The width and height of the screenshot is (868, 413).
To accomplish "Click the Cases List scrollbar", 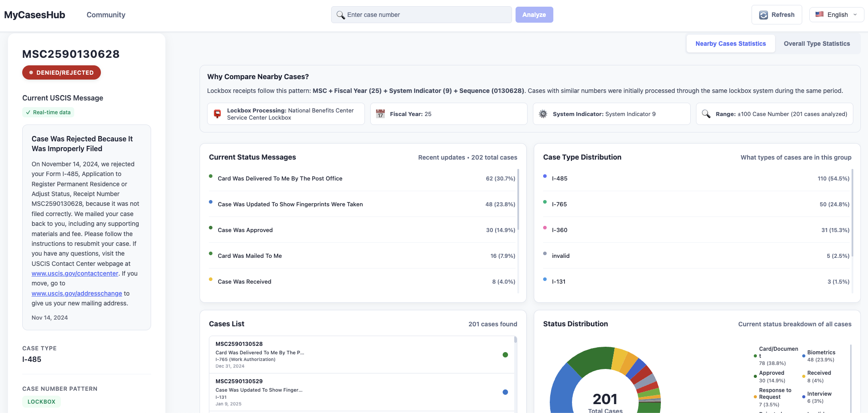I will coord(516,340).
